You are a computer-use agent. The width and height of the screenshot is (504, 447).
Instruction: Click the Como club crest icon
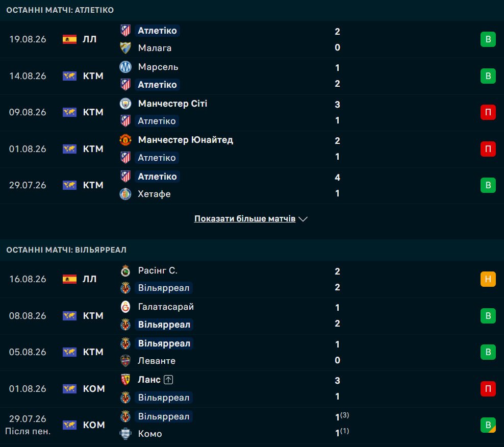point(125,434)
